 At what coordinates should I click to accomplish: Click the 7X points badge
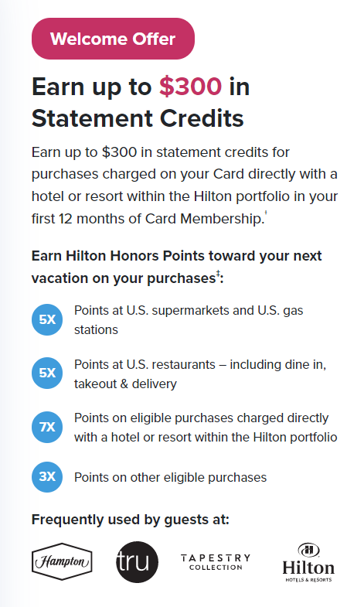click(x=47, y=427)
